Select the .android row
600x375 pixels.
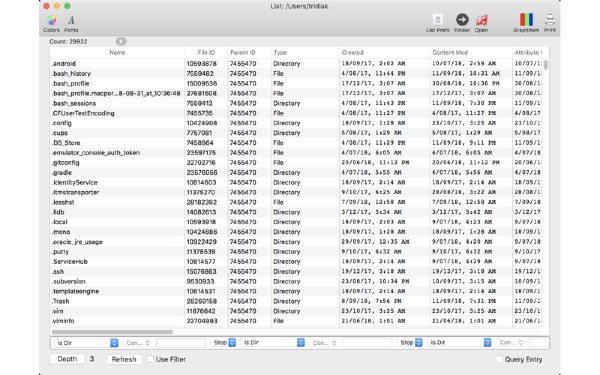pyautogui.click(x=297, y=64)
